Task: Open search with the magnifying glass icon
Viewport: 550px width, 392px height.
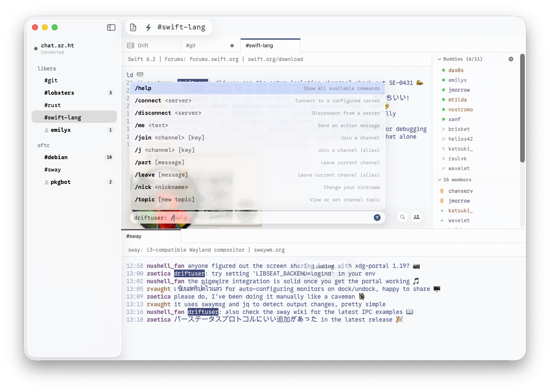Action: 402,217
